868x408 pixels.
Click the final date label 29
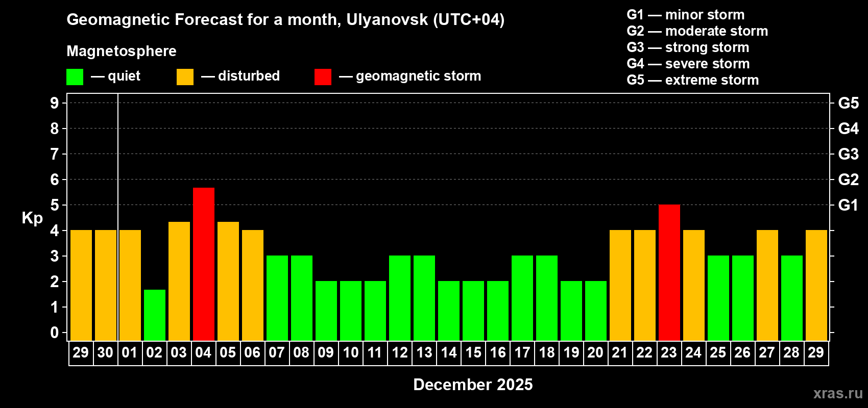(816, 352)
